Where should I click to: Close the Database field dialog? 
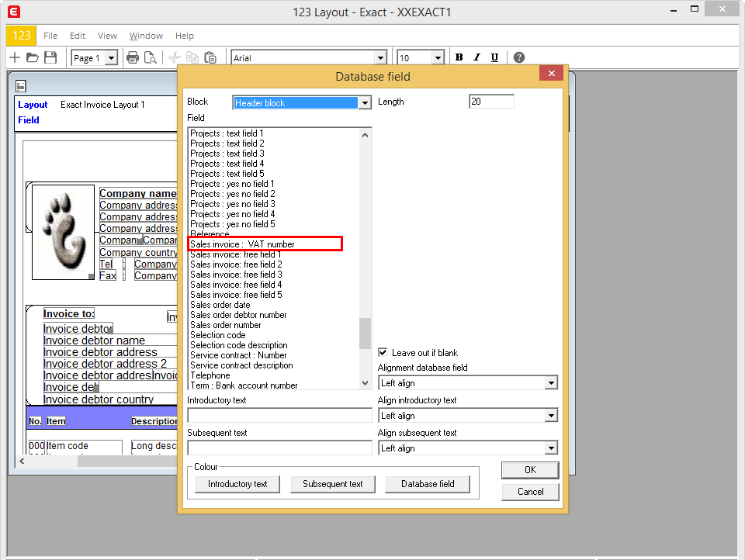[552, 73]
